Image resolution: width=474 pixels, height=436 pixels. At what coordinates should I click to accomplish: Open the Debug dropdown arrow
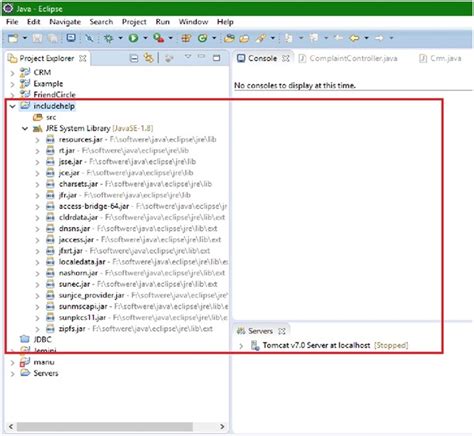tap(120, 38)
